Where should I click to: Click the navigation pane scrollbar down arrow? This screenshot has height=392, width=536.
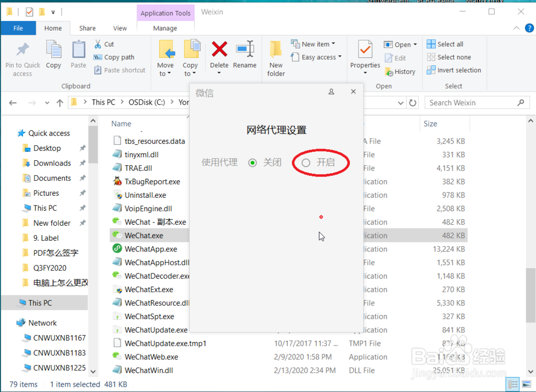click(93, 372)
